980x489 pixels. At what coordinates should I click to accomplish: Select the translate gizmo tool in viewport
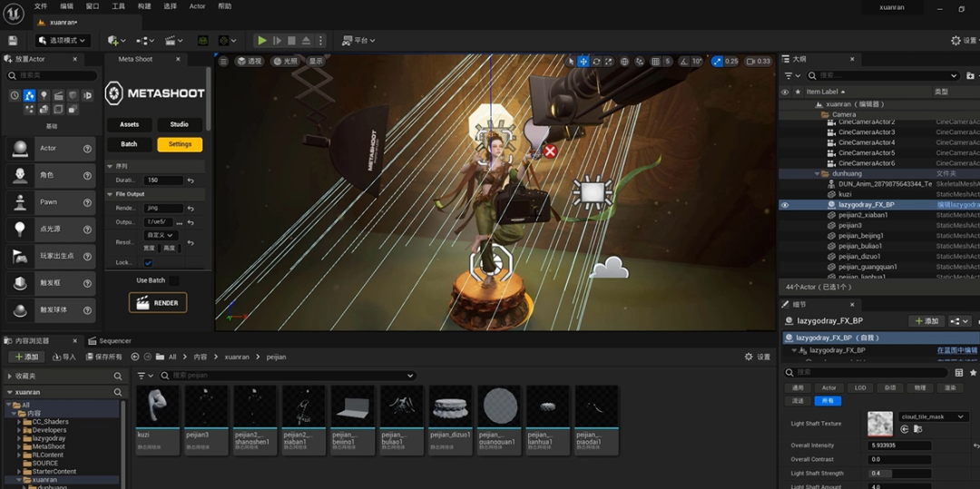(583, 61)
